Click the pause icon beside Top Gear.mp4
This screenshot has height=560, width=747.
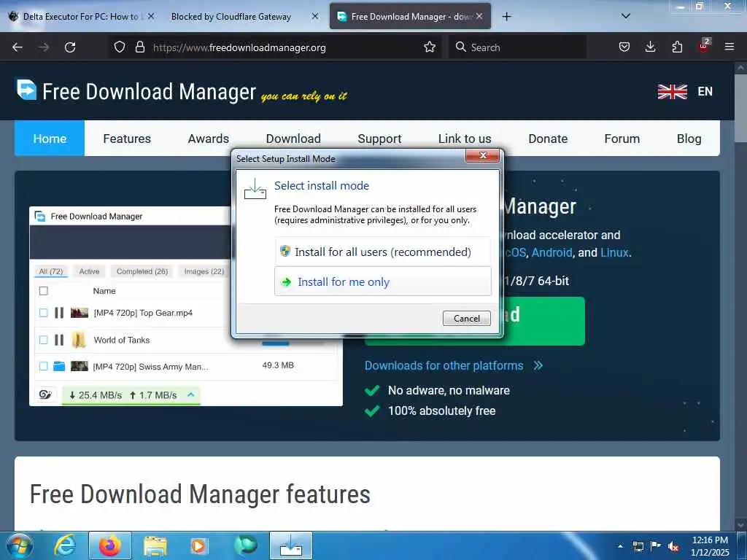[59, 313]
